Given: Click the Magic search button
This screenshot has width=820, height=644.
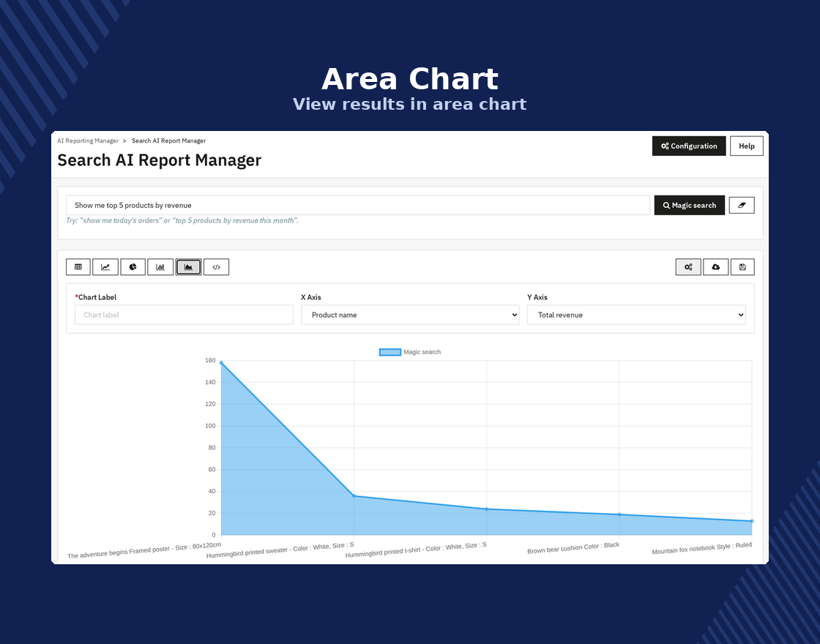Looking at the screenshot, I should click(689, 206).
